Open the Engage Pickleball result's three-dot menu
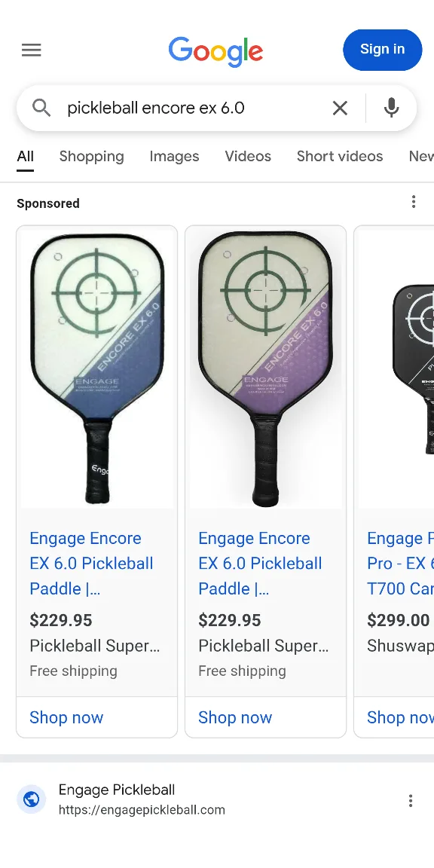This screenshot has width=434, height=868. (x=411, y=800)
